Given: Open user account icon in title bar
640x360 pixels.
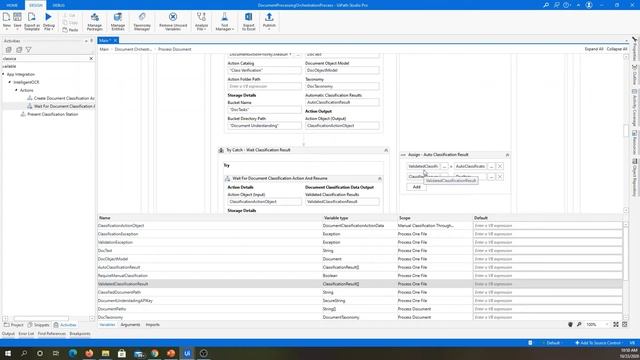Looking at the screenshot, I should pyautogui.click(x=589, y=5).
